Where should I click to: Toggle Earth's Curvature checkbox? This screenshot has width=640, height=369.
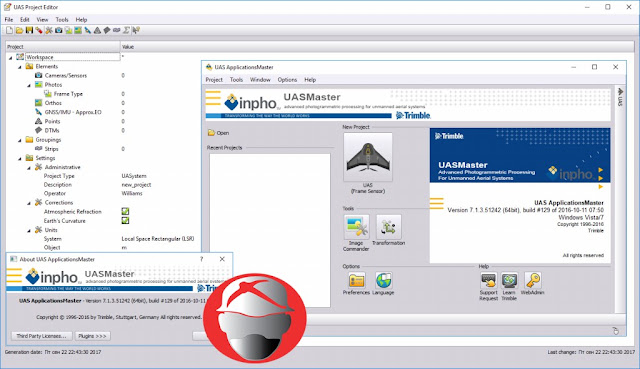125,220
